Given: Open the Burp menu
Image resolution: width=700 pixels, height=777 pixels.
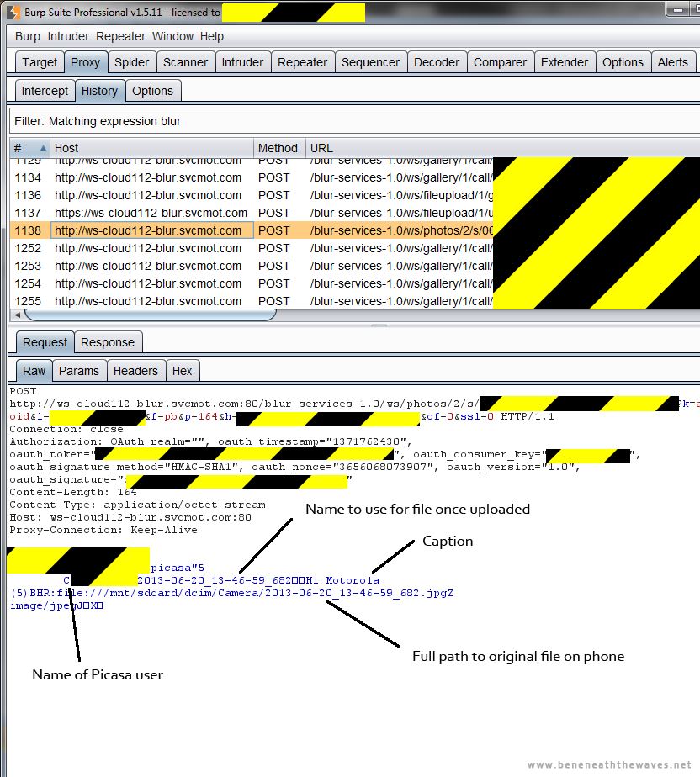Looking at the screenshot, I should [27, 37].
